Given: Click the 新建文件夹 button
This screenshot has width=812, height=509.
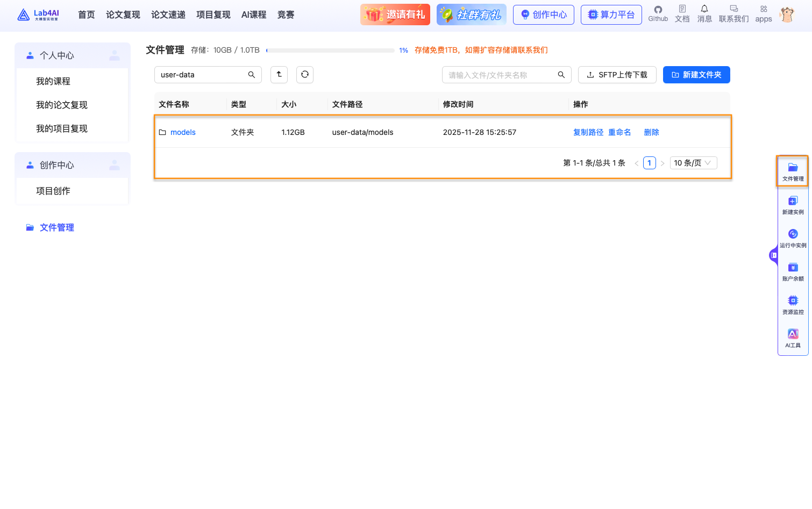Looking at the screenshot, I should 696,75.
